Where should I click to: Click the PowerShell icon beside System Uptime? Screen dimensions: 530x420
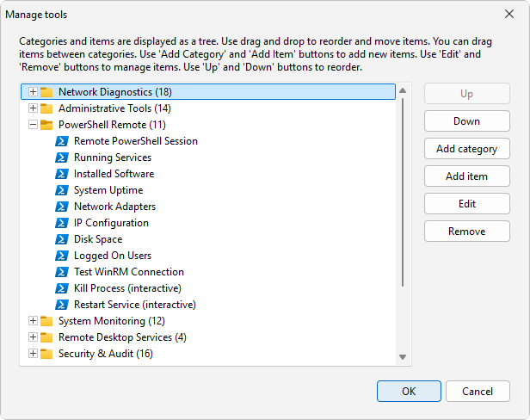62,190
